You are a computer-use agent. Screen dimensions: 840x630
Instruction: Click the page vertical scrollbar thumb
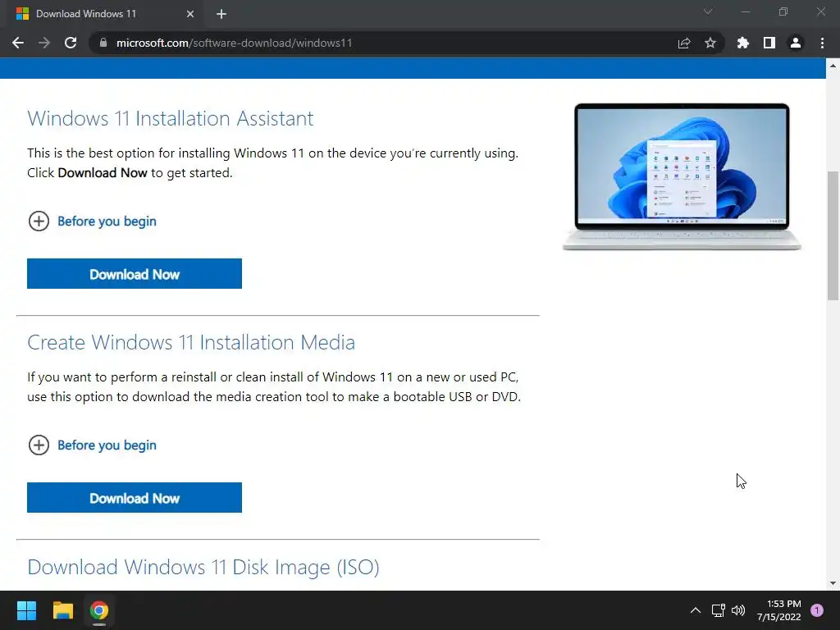pyautogui.click(x=833, y=235)
